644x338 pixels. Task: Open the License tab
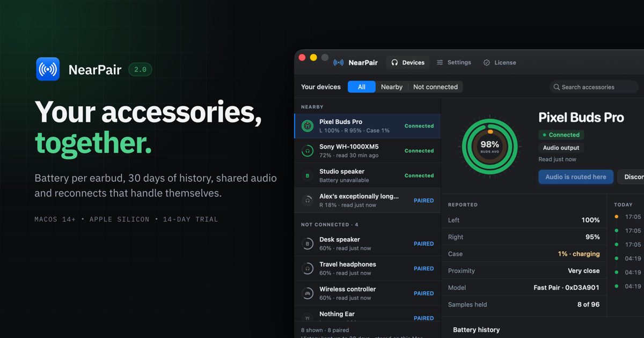click(500, 63)
